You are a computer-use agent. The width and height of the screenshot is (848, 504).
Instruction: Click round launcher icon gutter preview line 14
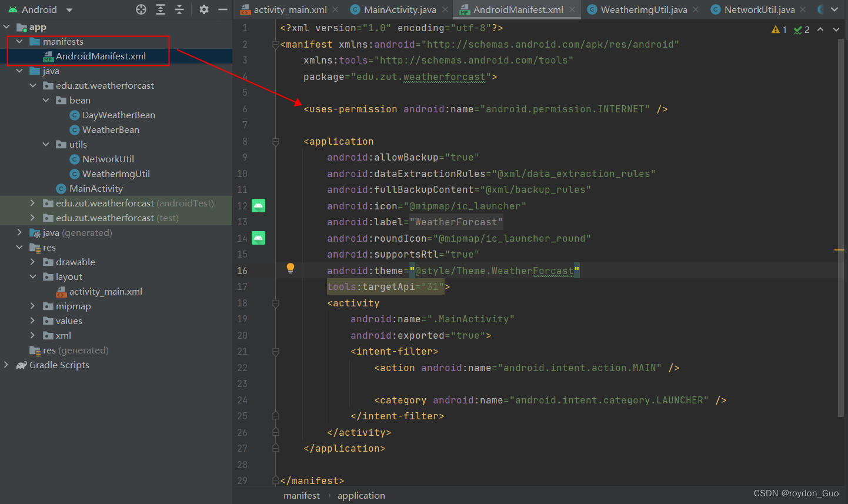pyautogui.click(x=259, y=238)
